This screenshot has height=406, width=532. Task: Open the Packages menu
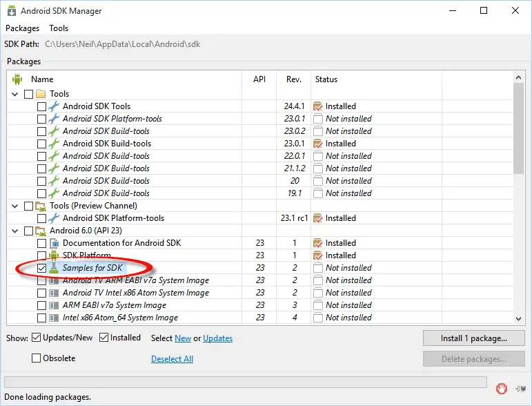[22, 28]
